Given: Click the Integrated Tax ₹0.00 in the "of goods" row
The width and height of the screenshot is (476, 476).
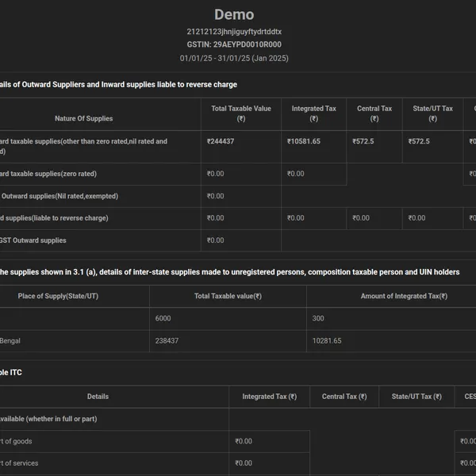Looking at the screenshot, I should [x=244, y=441].
